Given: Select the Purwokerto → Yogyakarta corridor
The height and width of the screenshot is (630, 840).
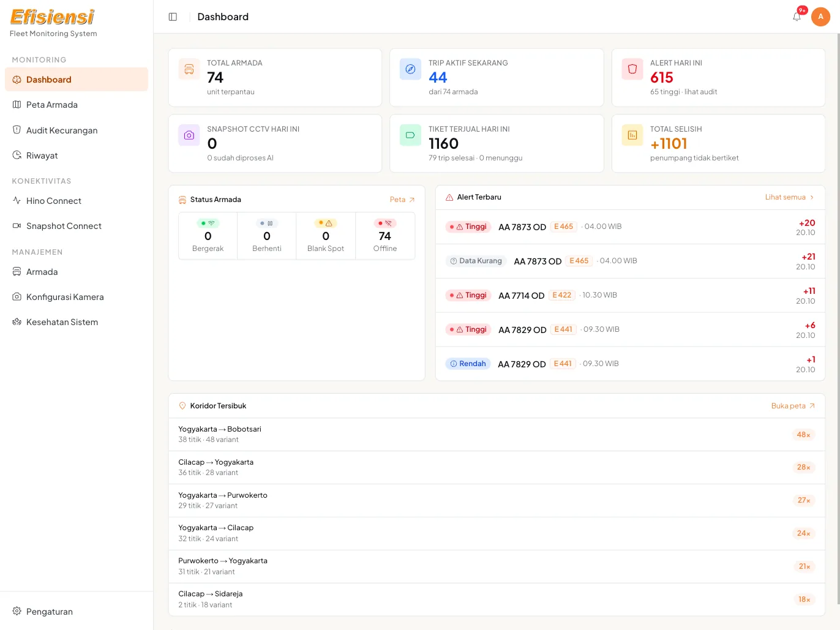Looking at the screenshot, I should [x=497, y=566].
